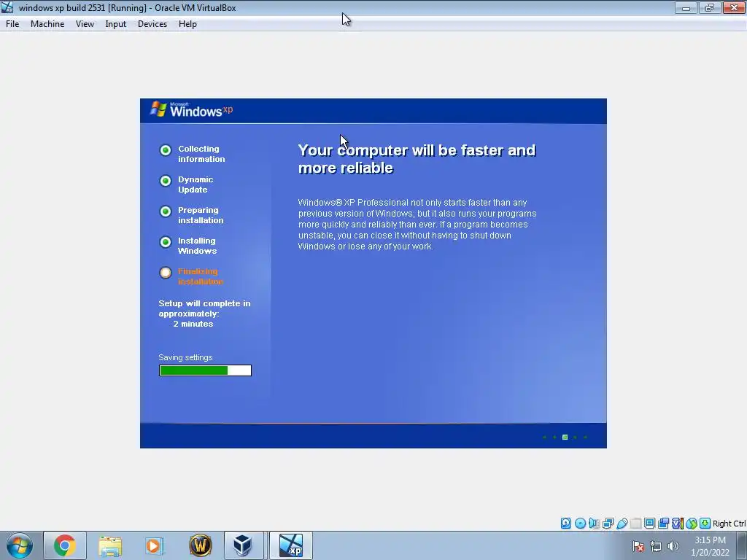
Task: Click the mouse integration indicator icon
Action: point(692,524)
